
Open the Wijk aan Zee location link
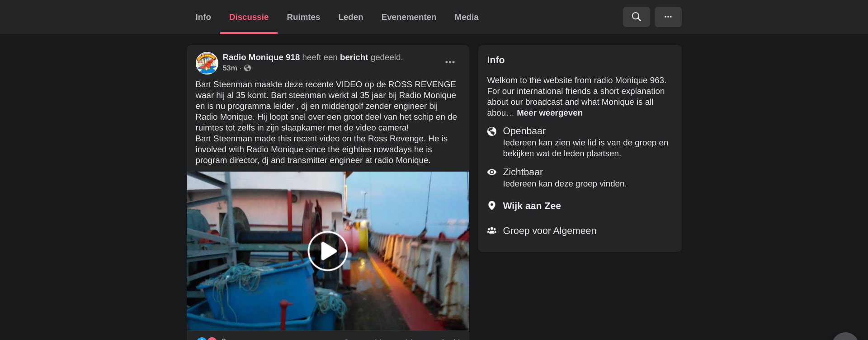click(532, 206)
